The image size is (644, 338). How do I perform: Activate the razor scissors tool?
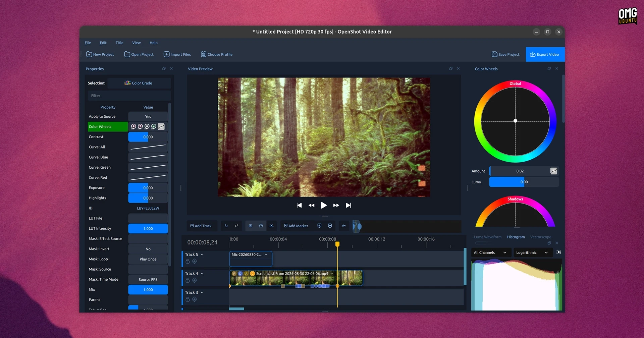[x=272, y=226]
